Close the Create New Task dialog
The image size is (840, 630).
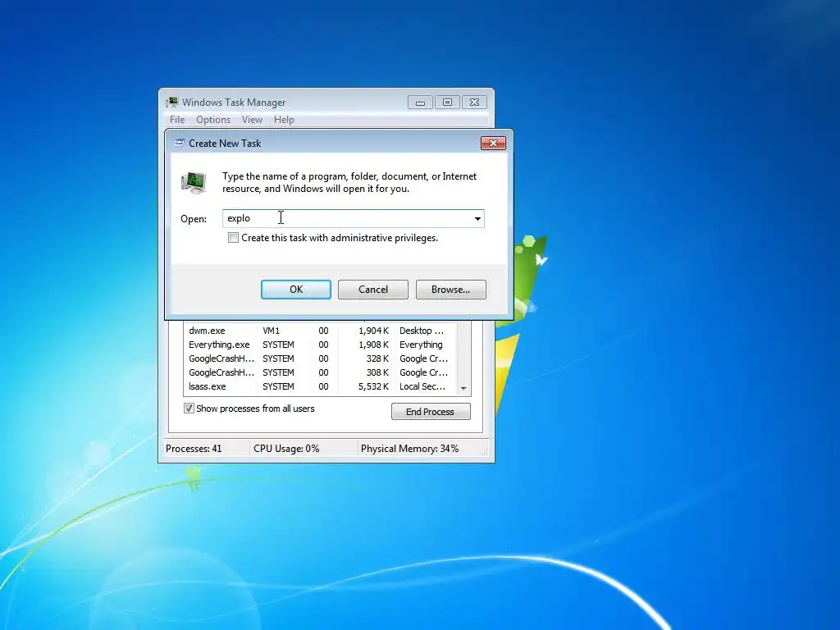(493, 143)
